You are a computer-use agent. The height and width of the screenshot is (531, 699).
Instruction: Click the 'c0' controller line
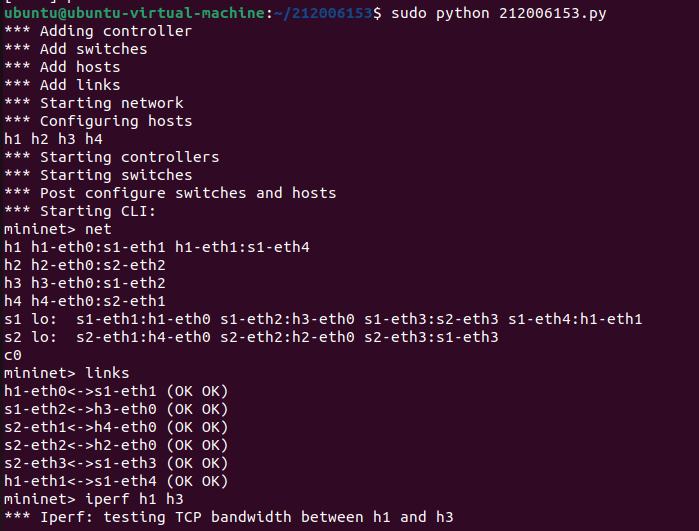click(x=13, y=355)
